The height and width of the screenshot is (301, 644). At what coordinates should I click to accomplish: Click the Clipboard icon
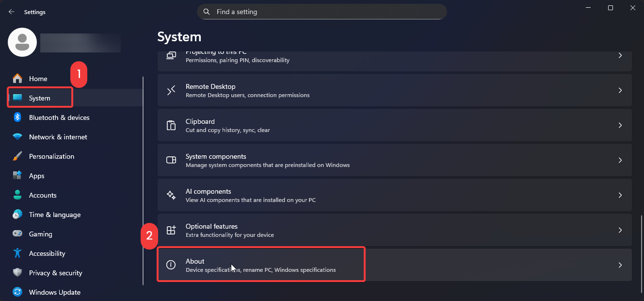coord(171,125)
